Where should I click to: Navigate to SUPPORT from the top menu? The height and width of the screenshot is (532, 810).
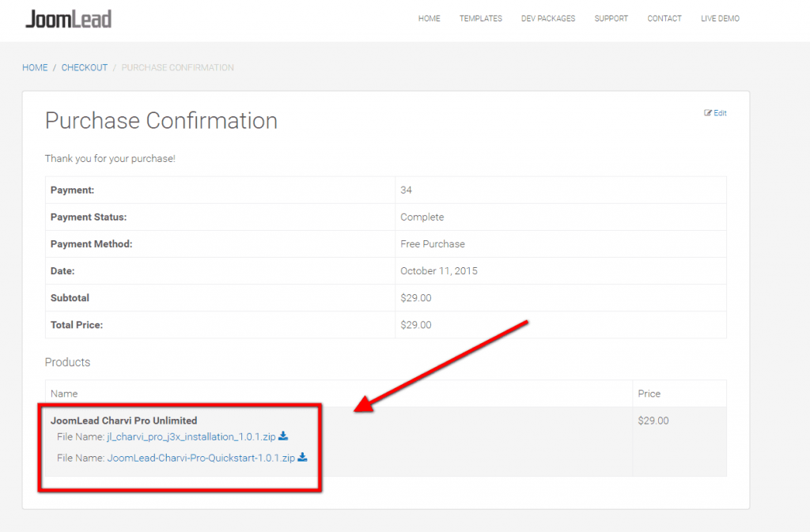[x=611, y=18]
